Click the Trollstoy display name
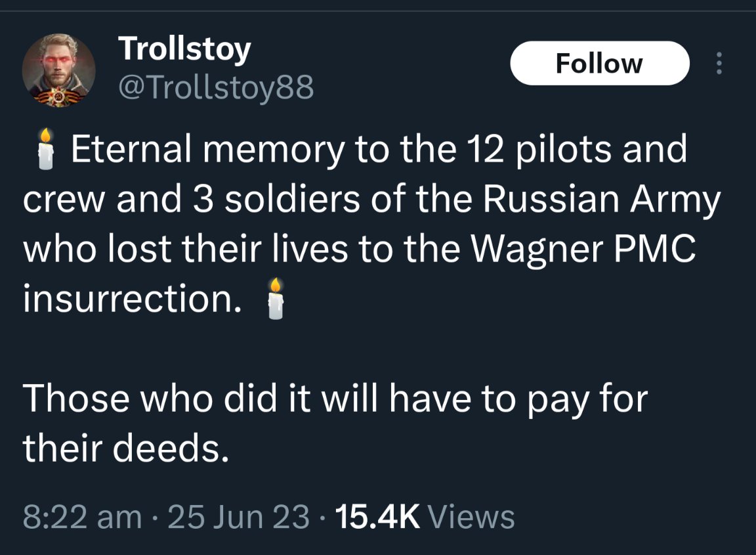This screenshot has height=555, width=756. tap(184, 49)
